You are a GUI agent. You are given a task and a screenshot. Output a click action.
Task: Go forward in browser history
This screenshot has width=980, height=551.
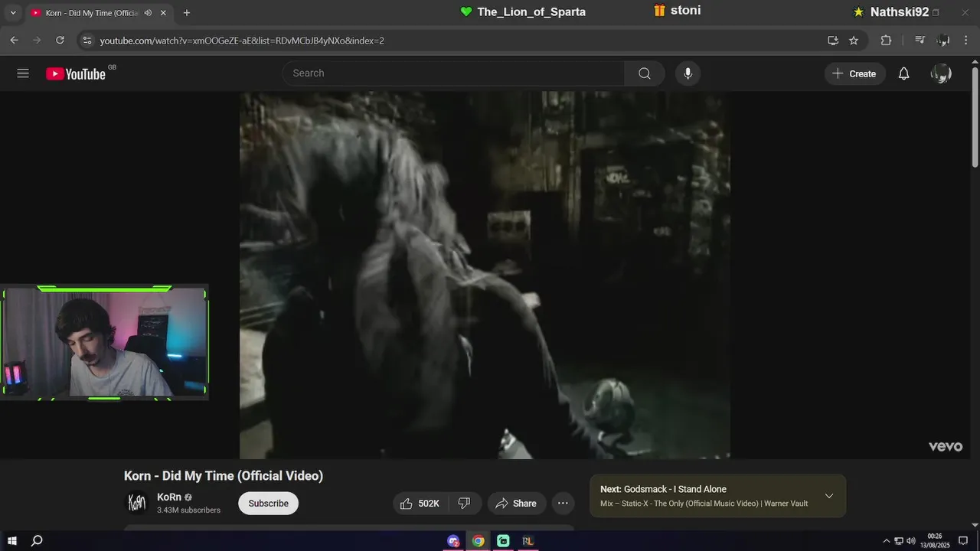[37, 41]
